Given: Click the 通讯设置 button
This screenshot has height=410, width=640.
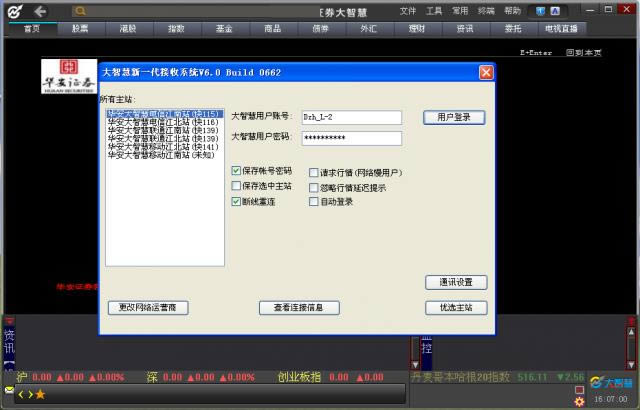Looking at the screenshot, I should [456, 282].
